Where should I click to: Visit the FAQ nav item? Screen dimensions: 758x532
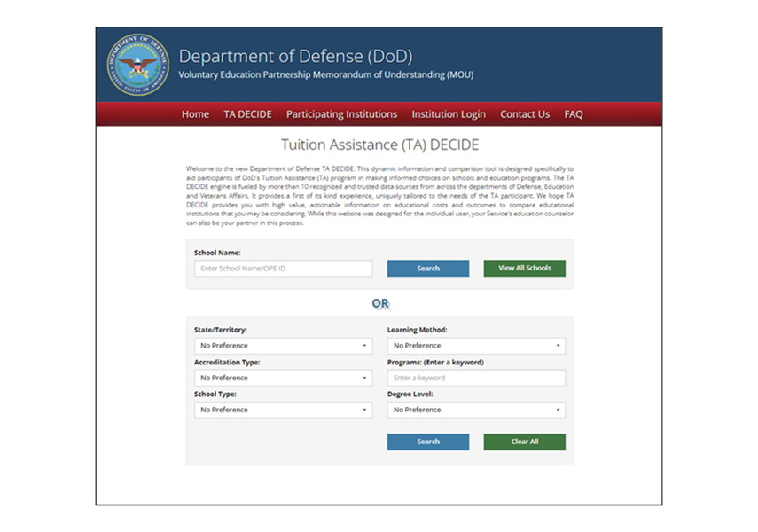(574, 114)
